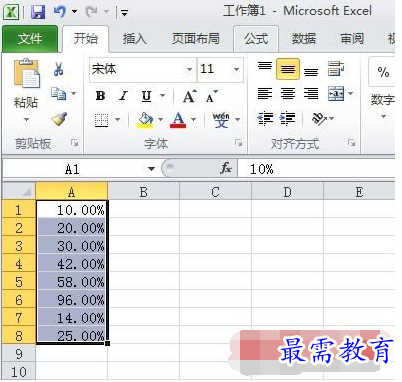Click the Copy icon
402x382 pixels.
point(58,94)
